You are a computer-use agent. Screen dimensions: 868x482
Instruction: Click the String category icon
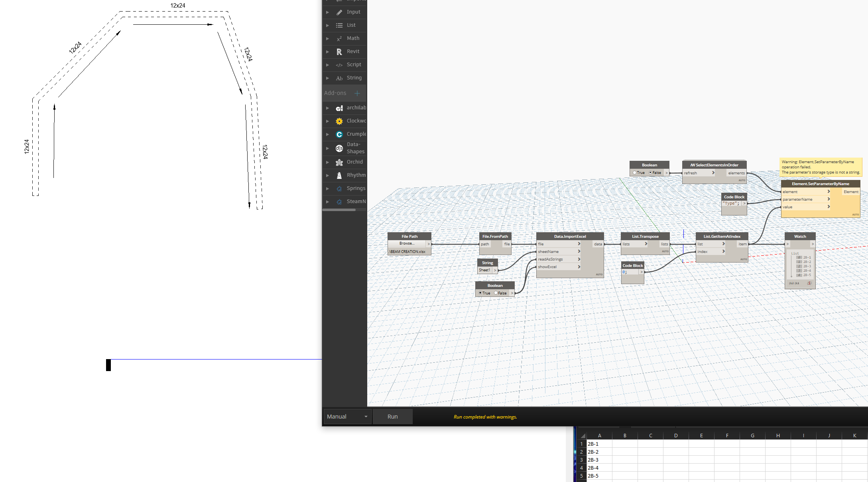point(339,78)
